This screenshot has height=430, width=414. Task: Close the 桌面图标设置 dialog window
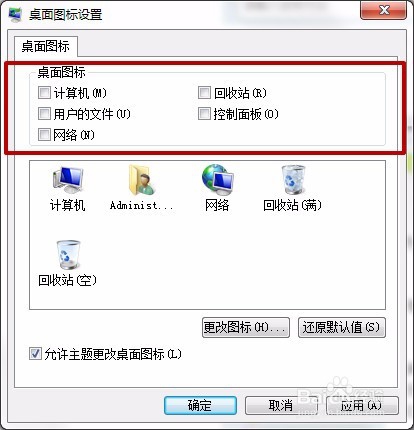pyautogui.click(x=383, y=10)
